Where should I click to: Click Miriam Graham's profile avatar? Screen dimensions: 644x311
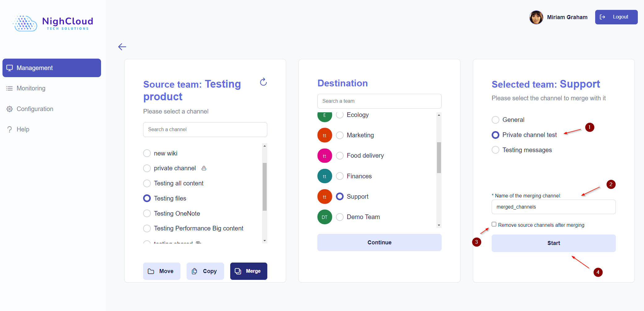coord(536,17)
